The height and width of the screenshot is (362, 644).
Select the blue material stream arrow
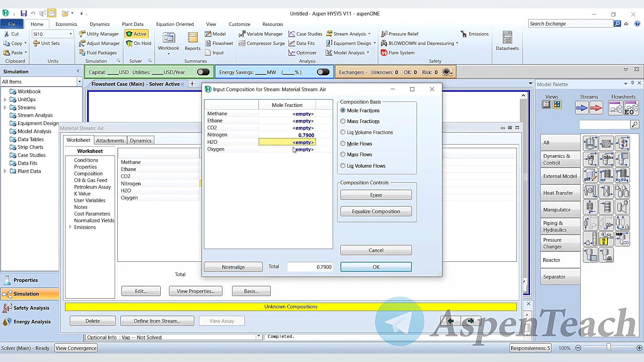pos(582,108)
